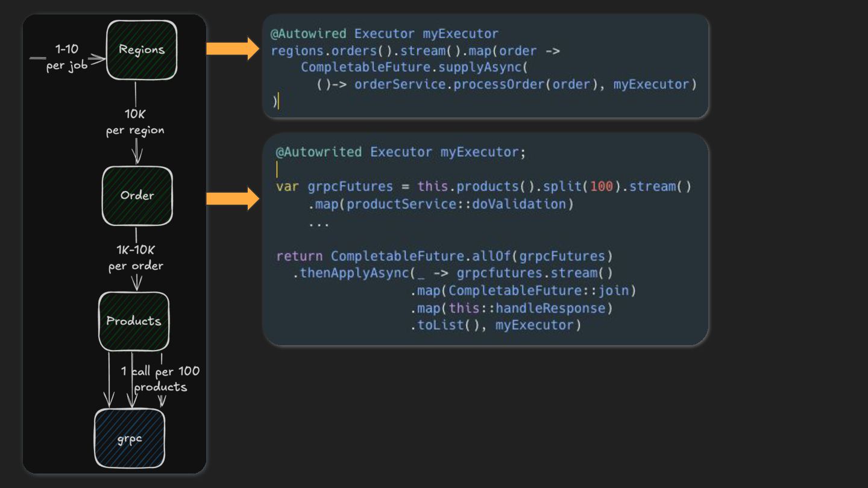Click the "allOf" method call
This screenshot has height=488, width=868.
(492, 256)
